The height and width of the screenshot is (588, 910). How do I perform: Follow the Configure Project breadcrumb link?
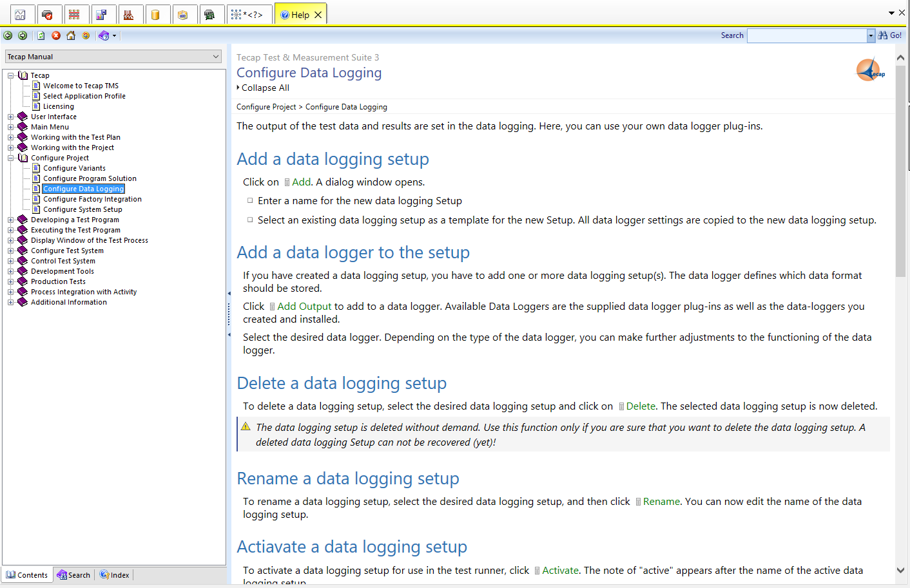coord(266,107)
